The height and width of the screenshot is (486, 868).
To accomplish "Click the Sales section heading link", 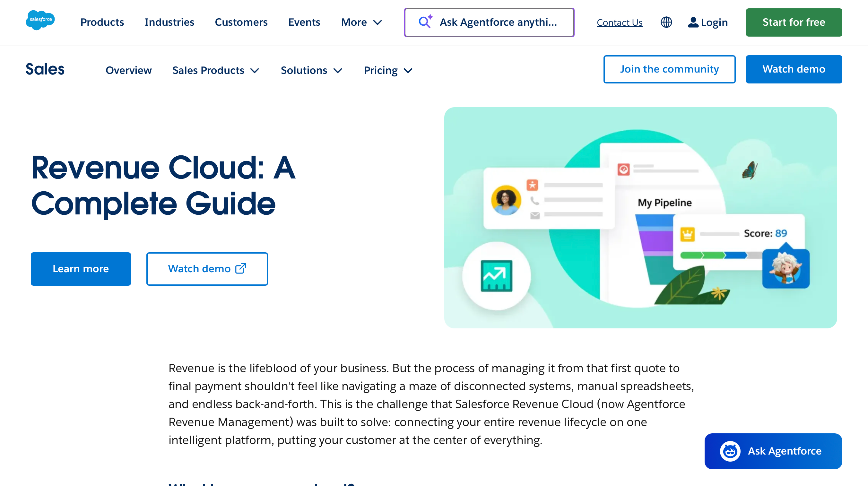I will pos(45,69).
